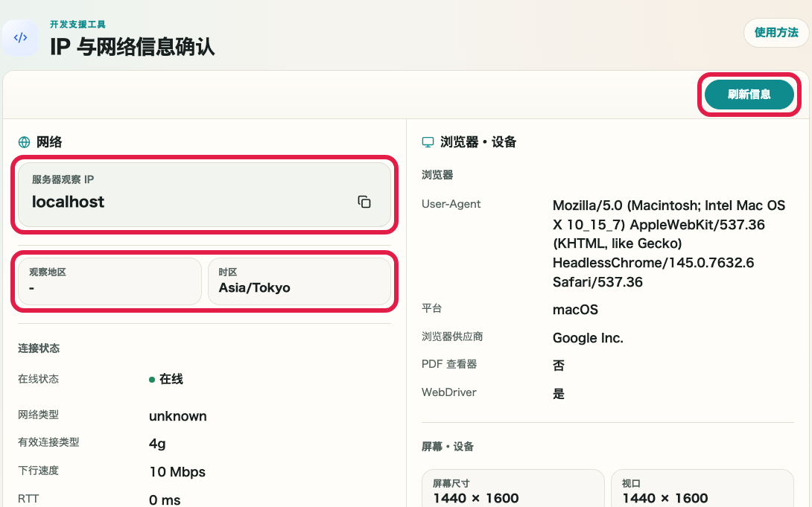This screenshot has height=507, width=812.
Task: Click the 网络类型 label
Action: 38,415
